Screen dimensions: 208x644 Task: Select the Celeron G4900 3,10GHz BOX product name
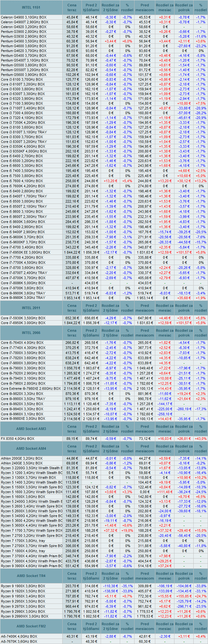(x=24, y=17)
